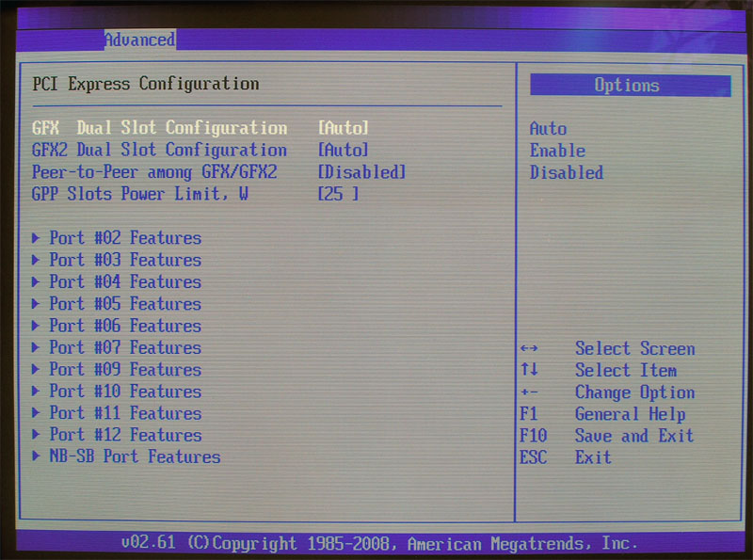Expand the Port #03 Features arrow
The width and height of the screenshot is (753, 560).
36,260
